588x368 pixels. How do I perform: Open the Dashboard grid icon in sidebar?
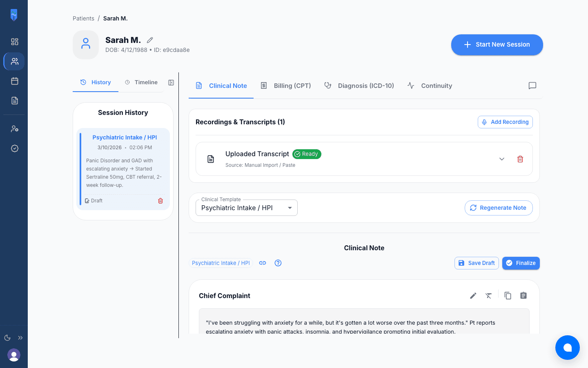pos(15,42)
